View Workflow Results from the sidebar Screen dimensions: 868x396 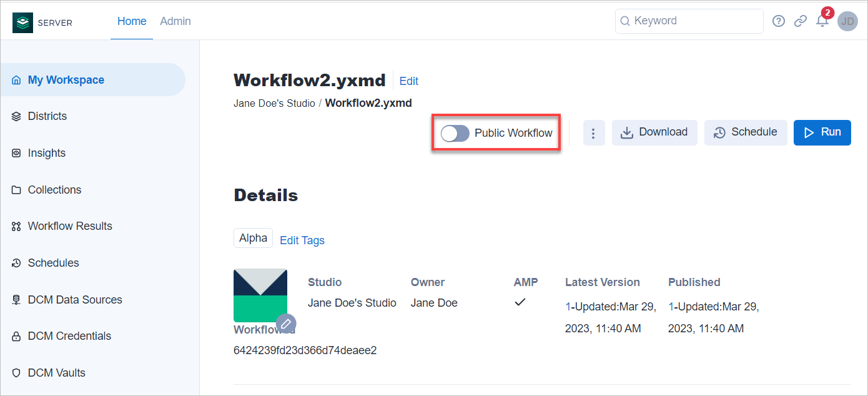click(69, 225)
